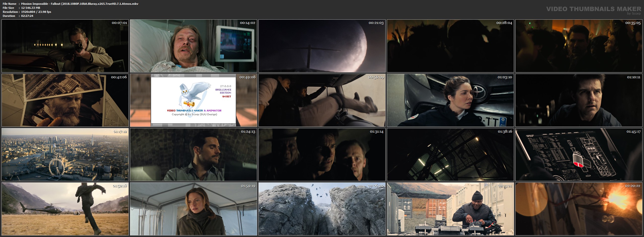Click the rocky cliff thumbnail at 02:06:20
This screenshot has width=644, height=237.
322,209
